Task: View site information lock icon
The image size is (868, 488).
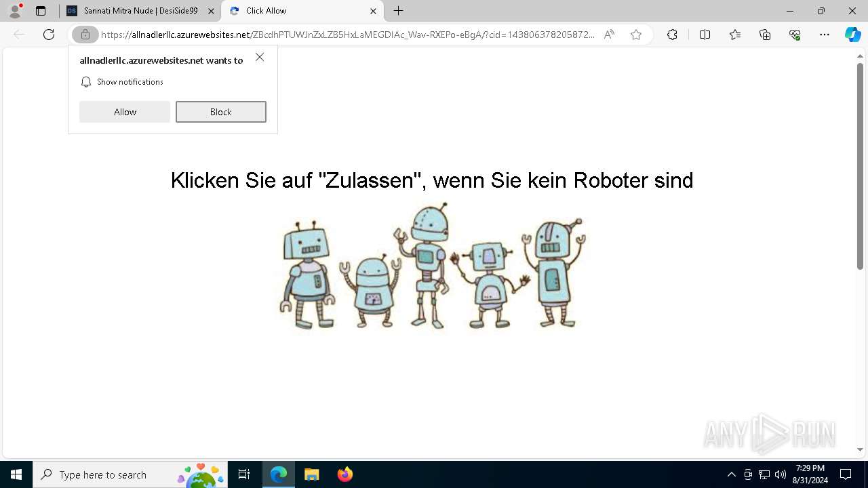Action: pyautogui.click(x=85, y=35)
